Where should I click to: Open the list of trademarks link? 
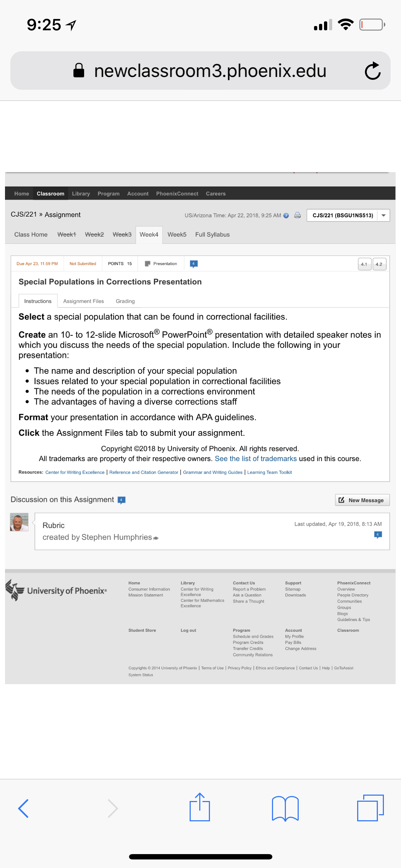pos(256,459)
